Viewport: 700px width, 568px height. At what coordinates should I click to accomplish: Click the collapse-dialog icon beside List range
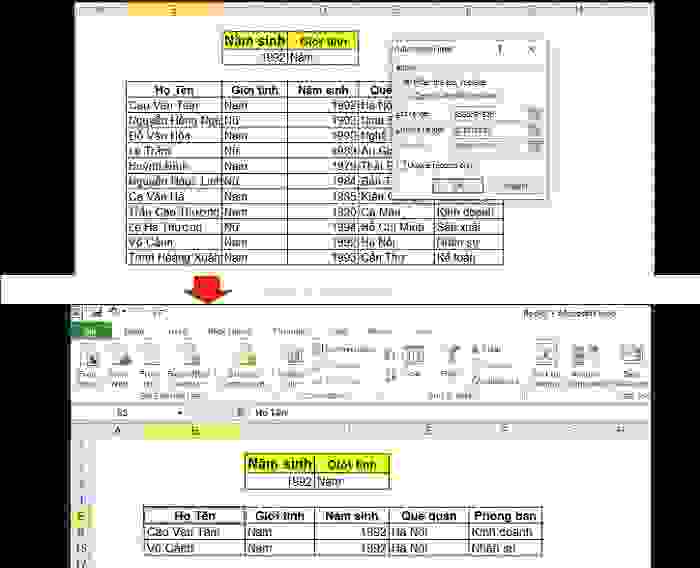pyautogui.click(x=535, y=115)
